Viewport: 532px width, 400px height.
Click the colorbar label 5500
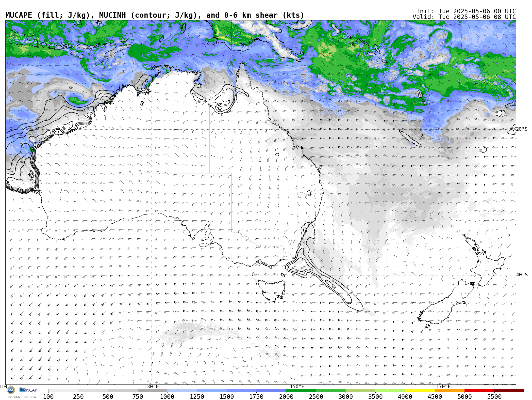(x=494, y=397)
